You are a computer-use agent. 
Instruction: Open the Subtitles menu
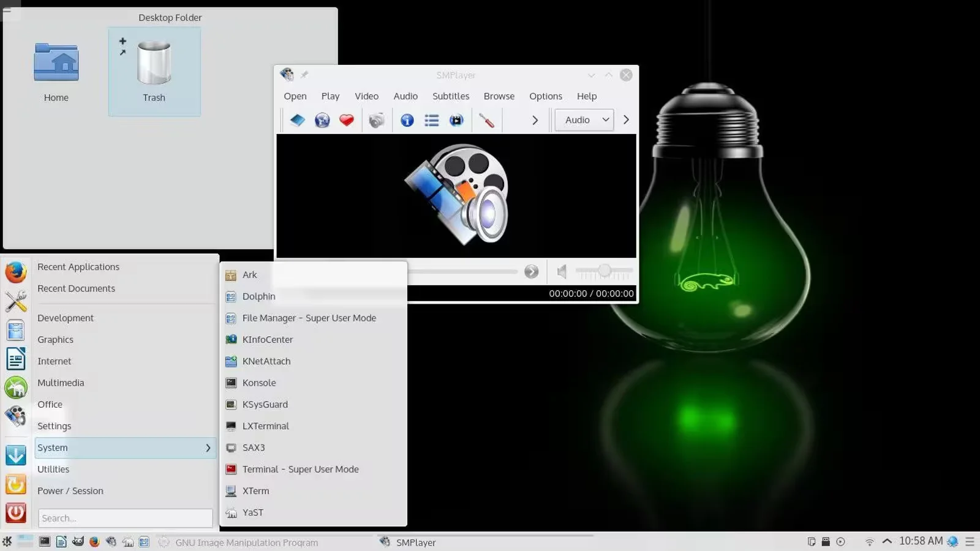(x=450, y=96)
